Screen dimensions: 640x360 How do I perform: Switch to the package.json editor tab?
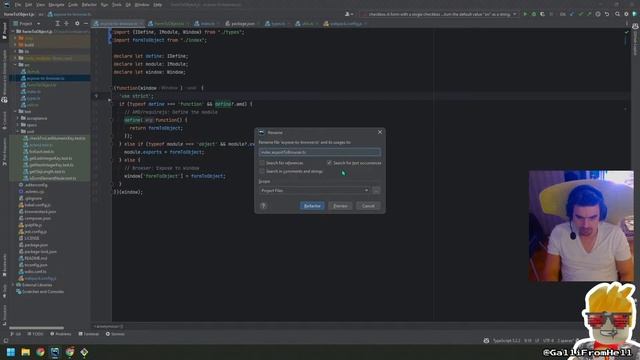point(241,24)
